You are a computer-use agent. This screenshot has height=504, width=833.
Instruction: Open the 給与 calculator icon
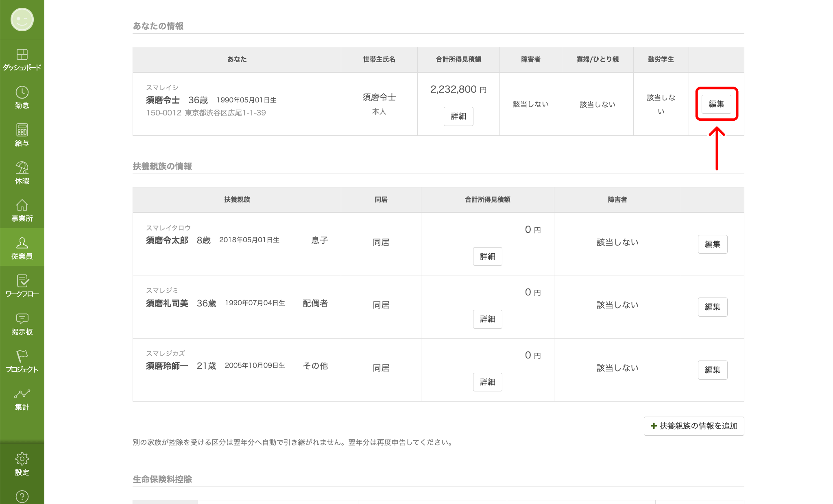click(x=22, y=130)
